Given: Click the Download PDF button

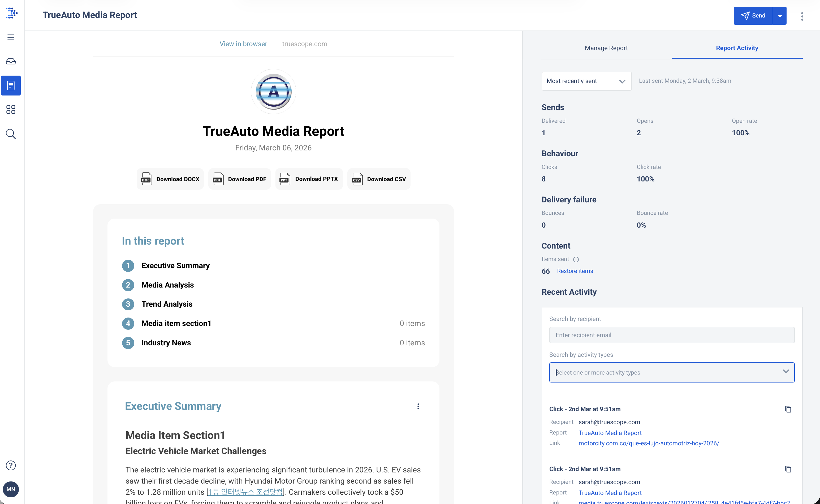Looking at the screenshot, I should (x=240, y=179).
